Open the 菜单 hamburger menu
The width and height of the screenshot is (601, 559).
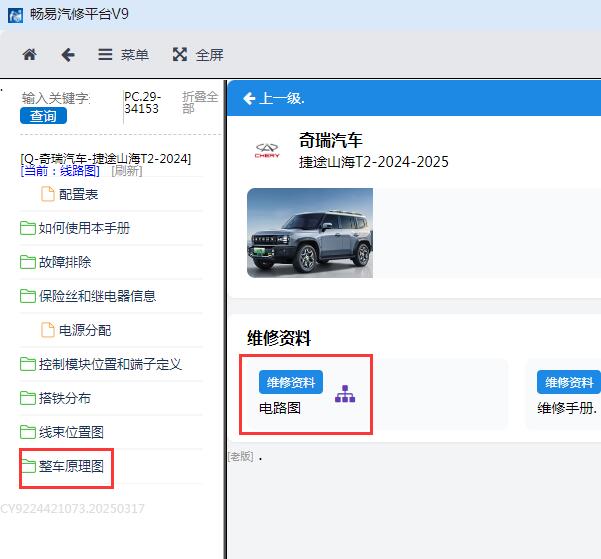[123, 55]
